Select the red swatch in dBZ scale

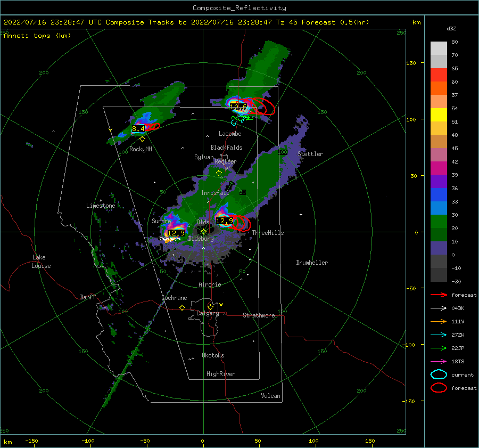click(x=439, y=75)
